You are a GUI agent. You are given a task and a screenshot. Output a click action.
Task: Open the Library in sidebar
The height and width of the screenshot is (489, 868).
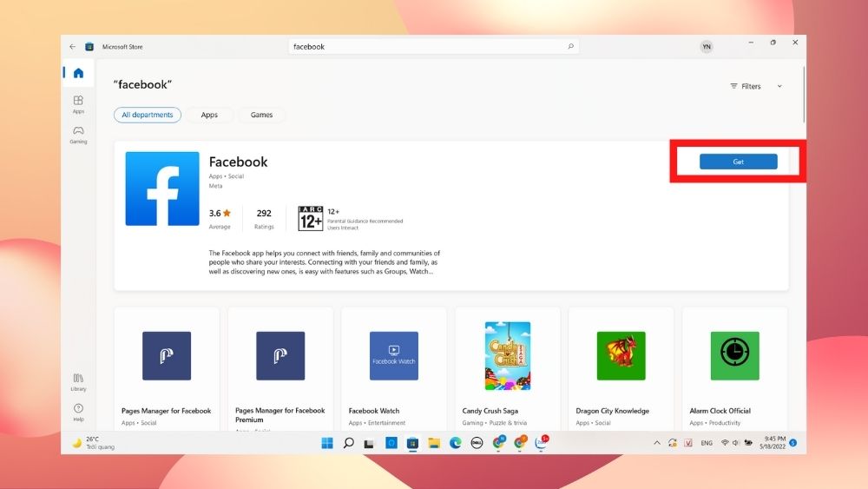[78, 381]
